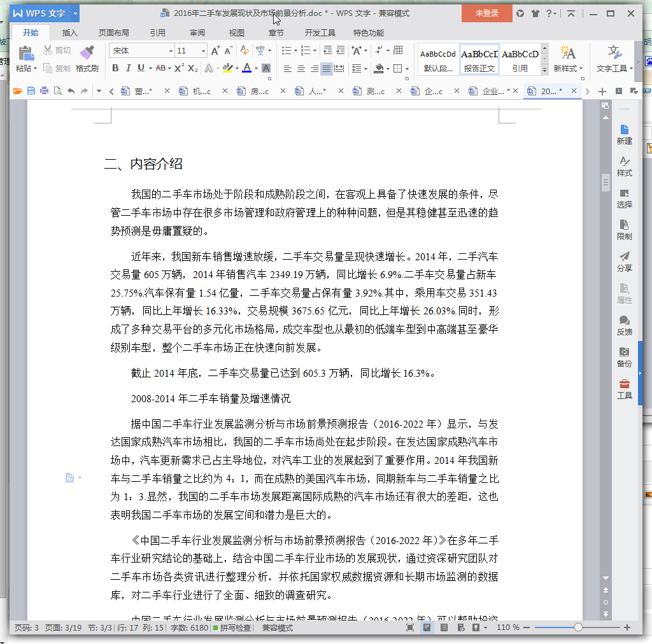652x644 pixels.
Task: Close the 测...c document tab
Action: [x=399, y=90]
